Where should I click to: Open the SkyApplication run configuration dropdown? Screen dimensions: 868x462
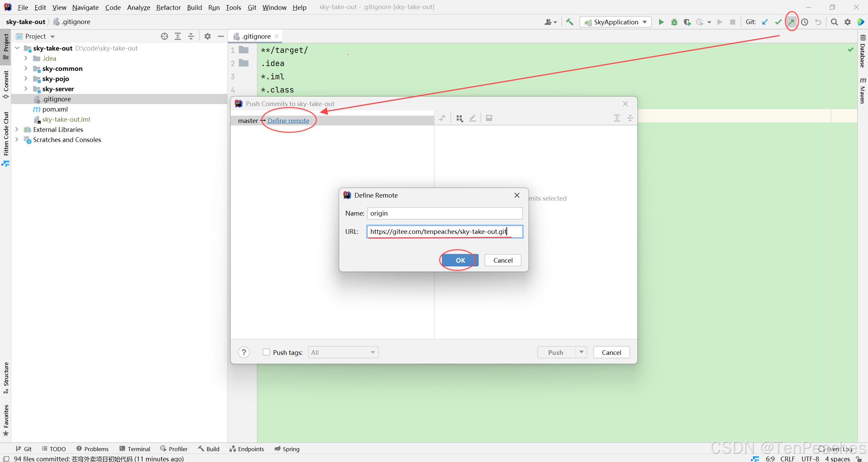(x=616, y=22)
